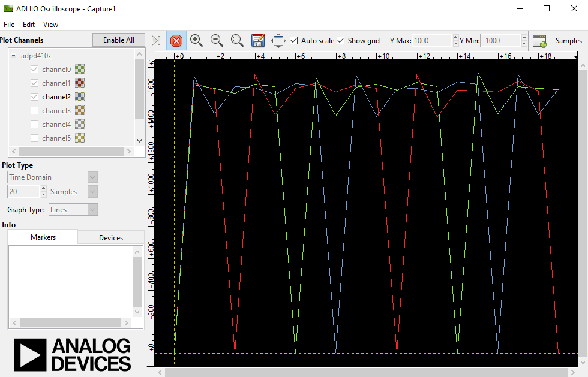588x377 pixels.
Task: Fit plot with zoom-to-fit icon
Action: 237,41
